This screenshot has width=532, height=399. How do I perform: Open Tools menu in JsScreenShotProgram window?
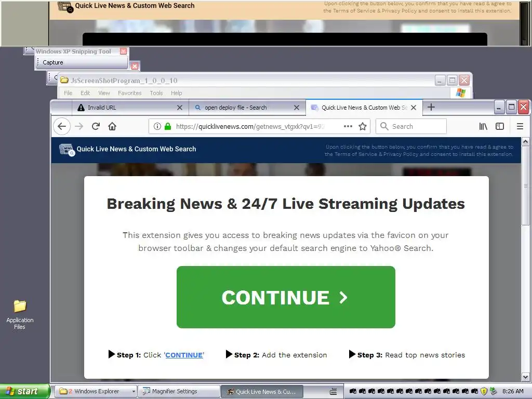coord(156,93)
